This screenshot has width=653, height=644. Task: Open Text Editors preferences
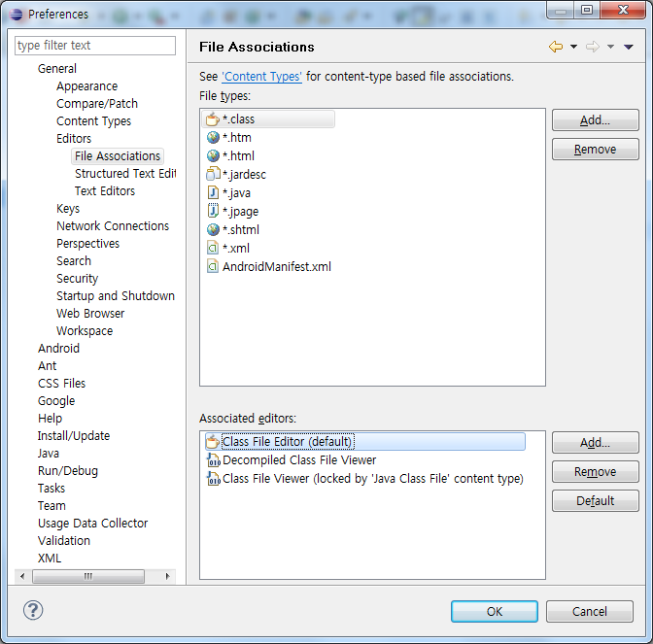click(x=105, y=191)
